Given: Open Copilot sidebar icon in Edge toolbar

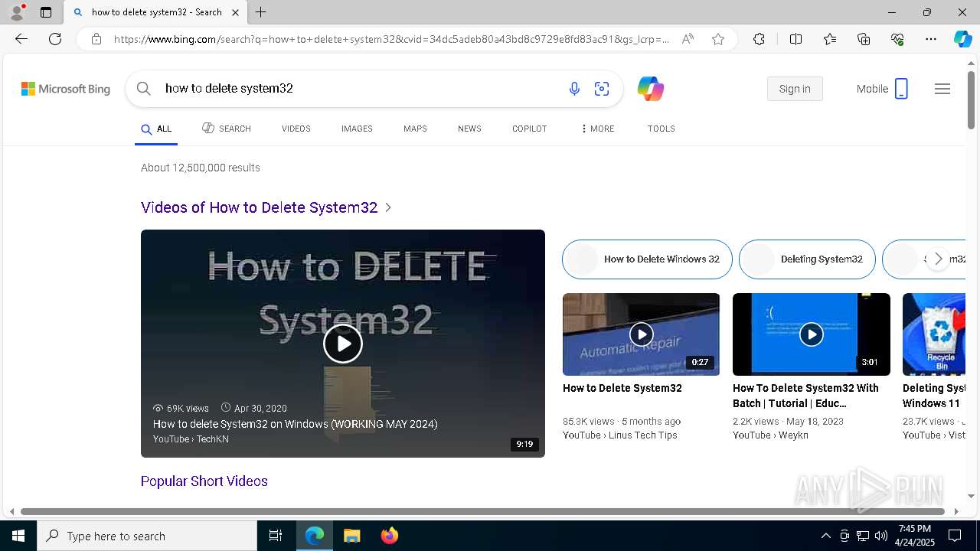Looking at the screenshot, I should click(x=962, y=39).
